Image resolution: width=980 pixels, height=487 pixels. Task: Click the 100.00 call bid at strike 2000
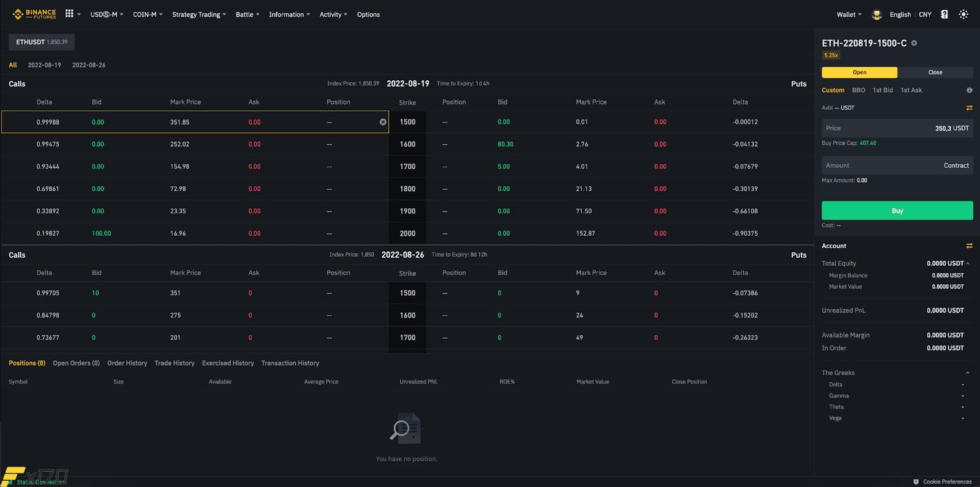(102, 233)
